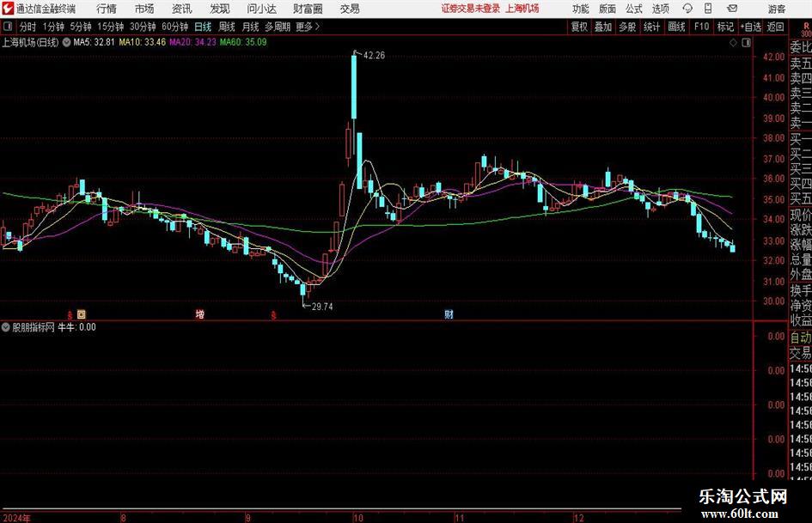Expand the 上海机场(日线) indicator dropdown arrow

66,42
